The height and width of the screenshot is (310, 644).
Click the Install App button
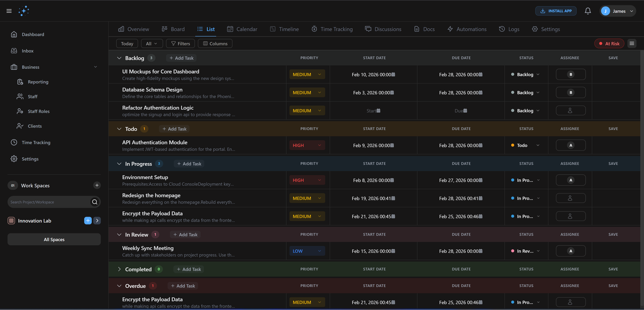(555, 11)
